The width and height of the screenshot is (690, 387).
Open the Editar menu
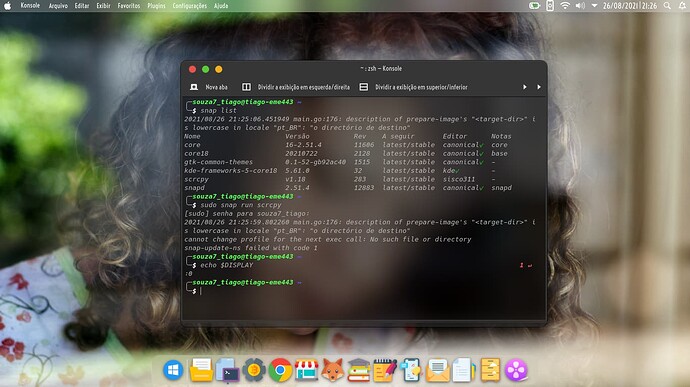tap(81, 6)
